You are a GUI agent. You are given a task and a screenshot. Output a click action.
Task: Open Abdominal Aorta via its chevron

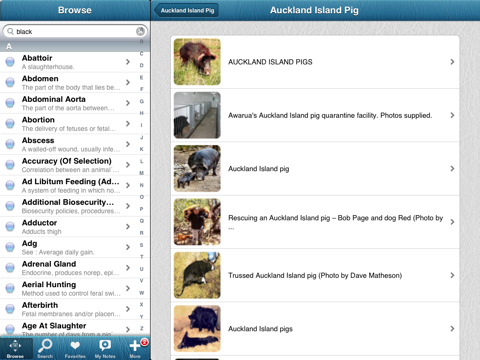[x=128, y=103]
